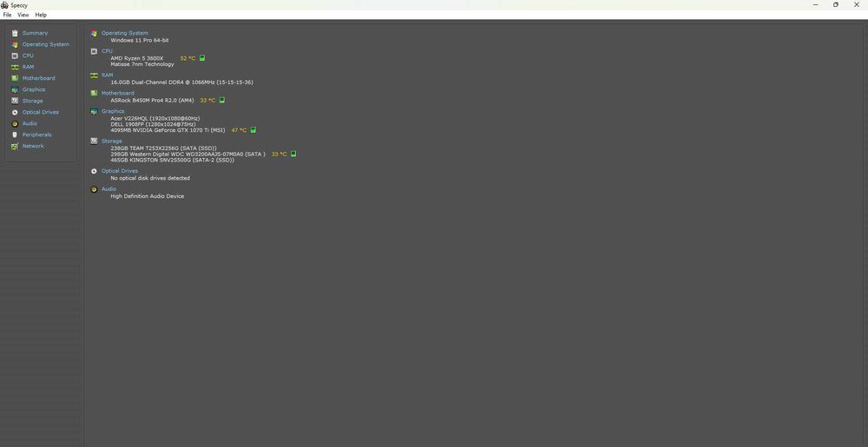The image size is (868, 447).
Task: Click the green temperature indicator next to CPU 52 °C
Action: pos(202,58)
